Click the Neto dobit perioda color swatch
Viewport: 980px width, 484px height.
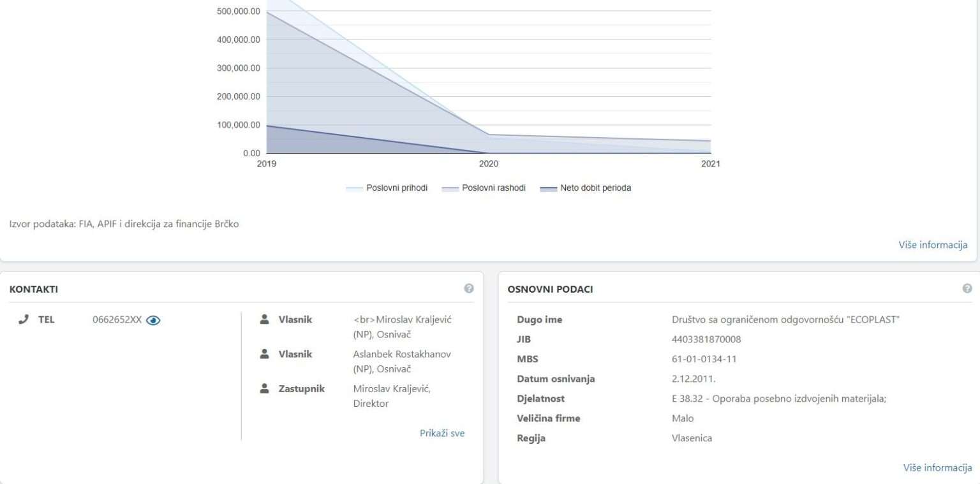tap(548, 189)
